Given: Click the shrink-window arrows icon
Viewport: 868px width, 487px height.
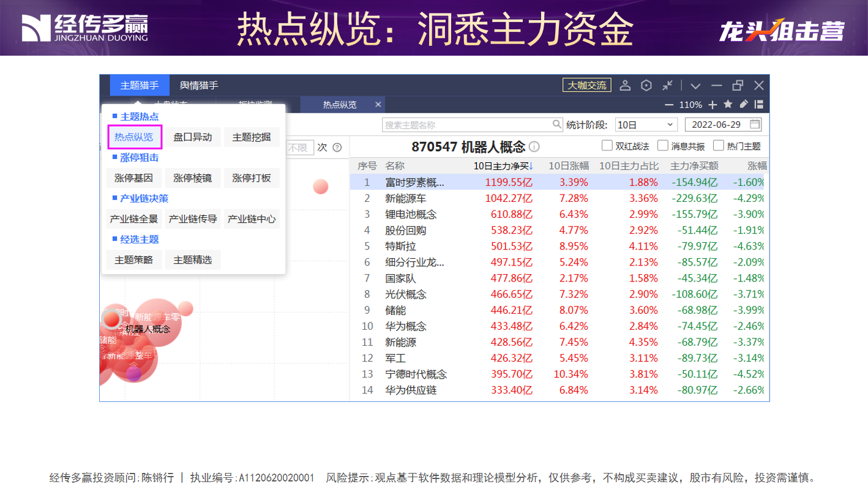Looking at the screenshot, I should (x=668, y=86).
